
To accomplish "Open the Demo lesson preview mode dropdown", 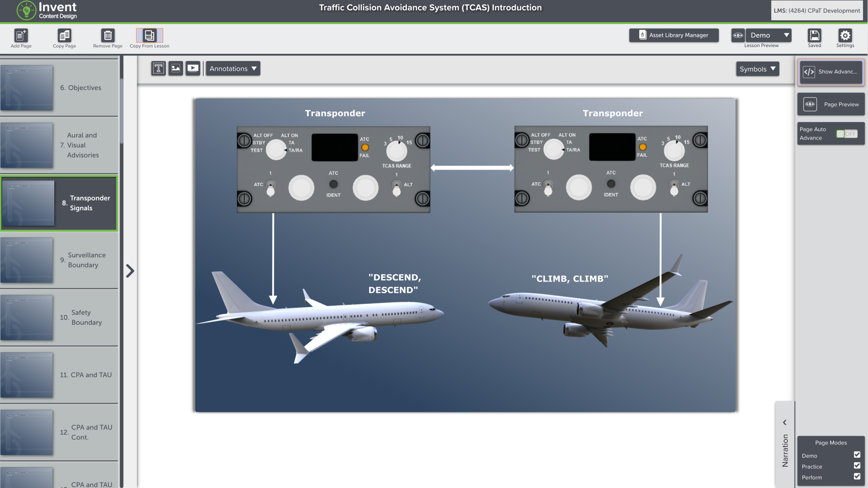I will (768, 35).
